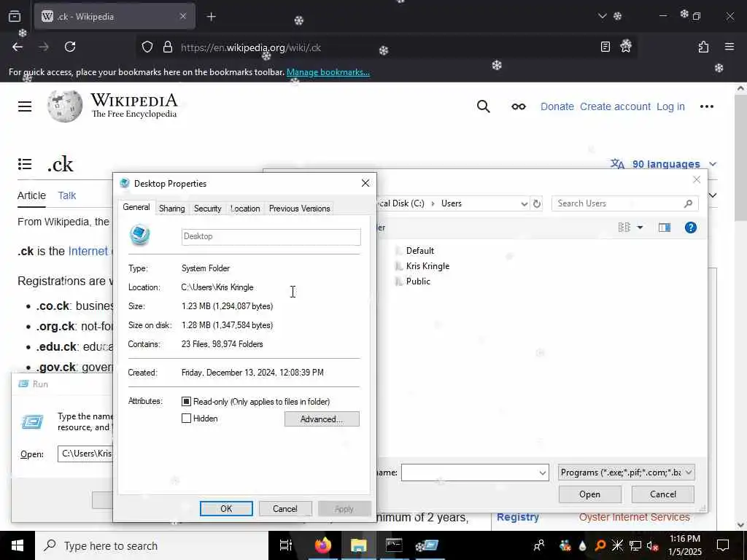Reload the Wikipedia page

pos(70,47)
